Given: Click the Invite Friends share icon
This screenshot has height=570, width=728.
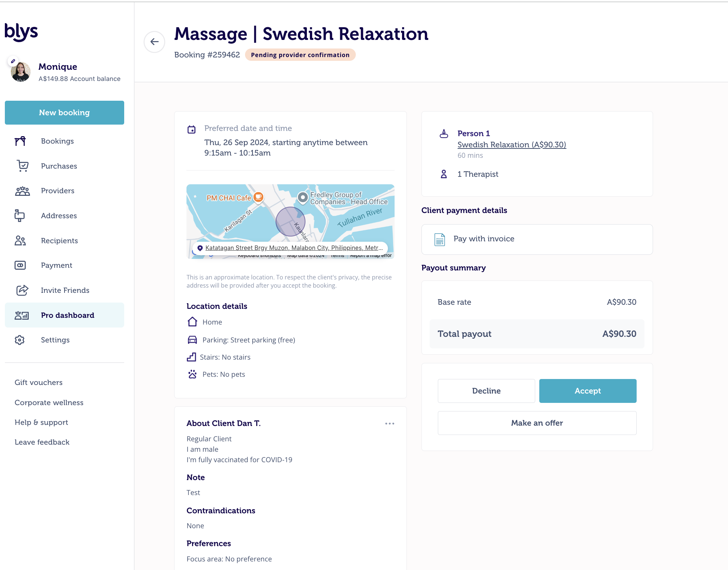Looking at the screenshot, I should pyautogui.click(x=22, y=290).
